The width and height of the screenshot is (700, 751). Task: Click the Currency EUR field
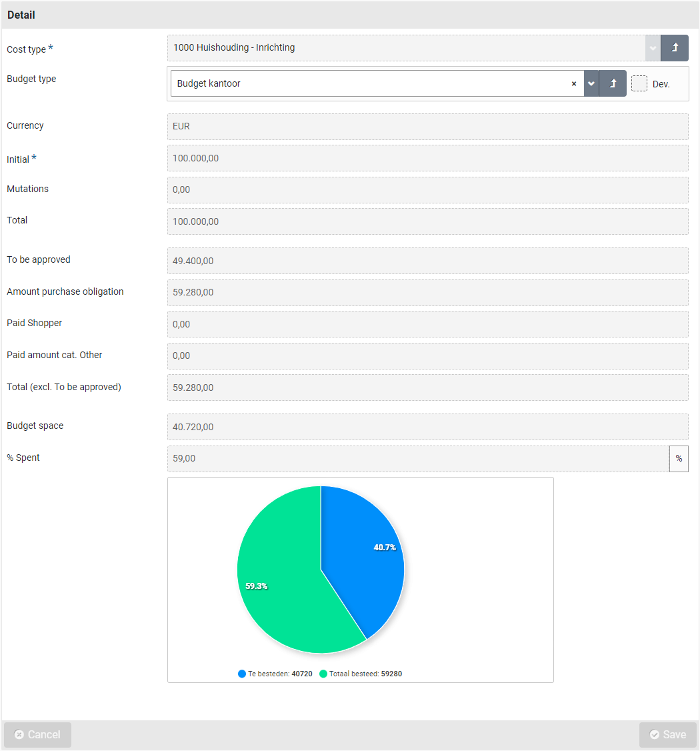coord(427,126)
